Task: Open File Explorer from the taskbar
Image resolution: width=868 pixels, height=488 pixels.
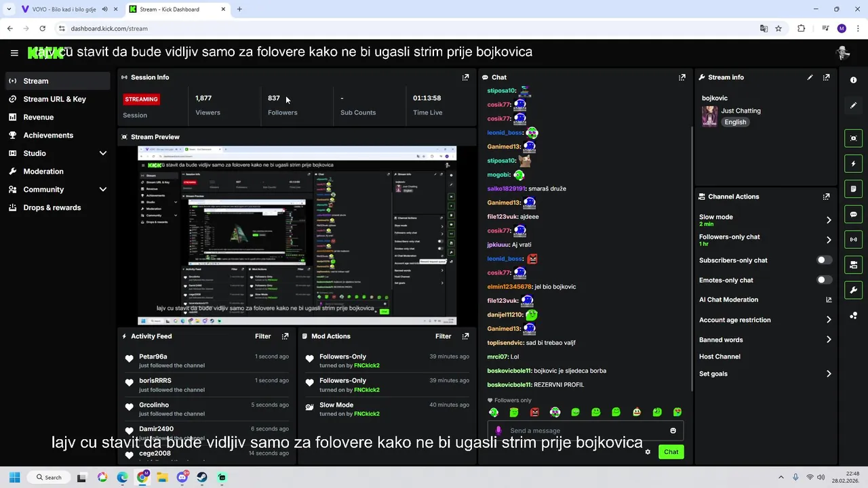Action: point(162,477)
